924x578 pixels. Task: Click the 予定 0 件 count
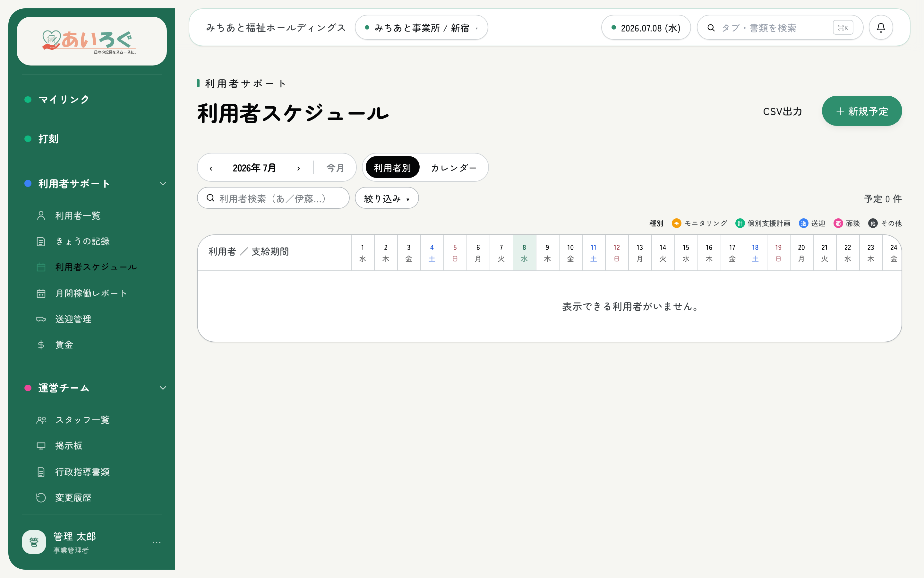883,199
